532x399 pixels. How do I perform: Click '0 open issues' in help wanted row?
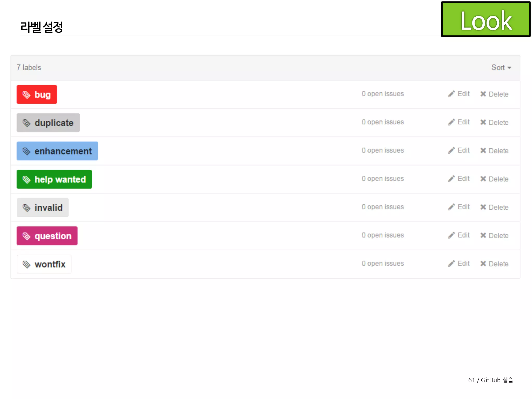click(x=383, y=179)
